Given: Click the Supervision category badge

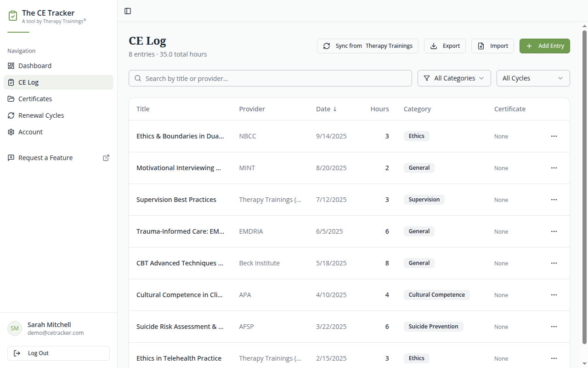Looking at the screenshot, I should click(424, 200).
